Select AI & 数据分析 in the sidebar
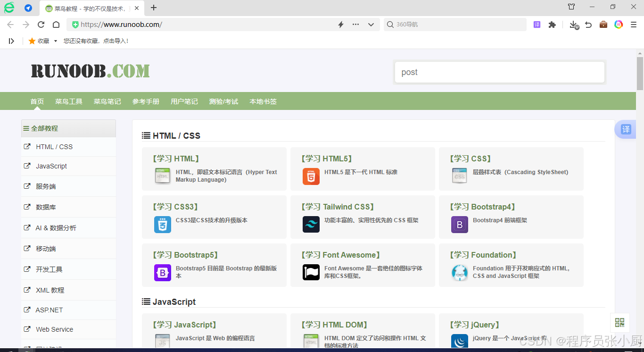The image size is (644, 352). tap(68, 228)
